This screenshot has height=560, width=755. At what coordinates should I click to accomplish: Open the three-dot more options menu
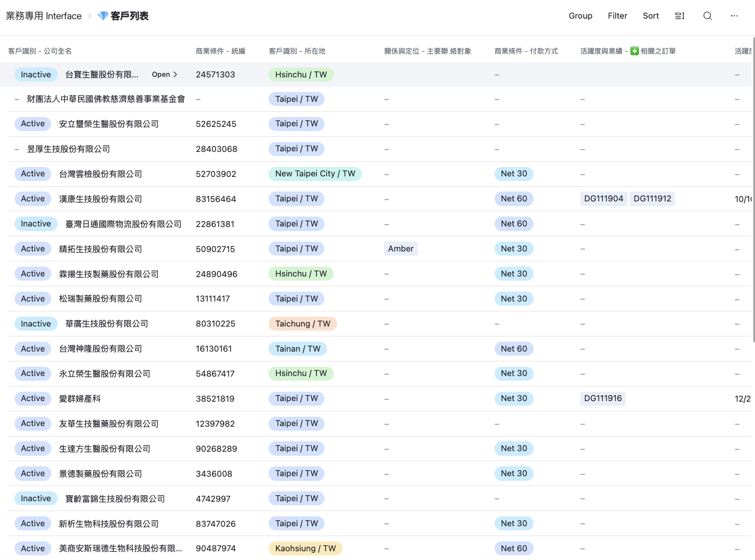734,16
